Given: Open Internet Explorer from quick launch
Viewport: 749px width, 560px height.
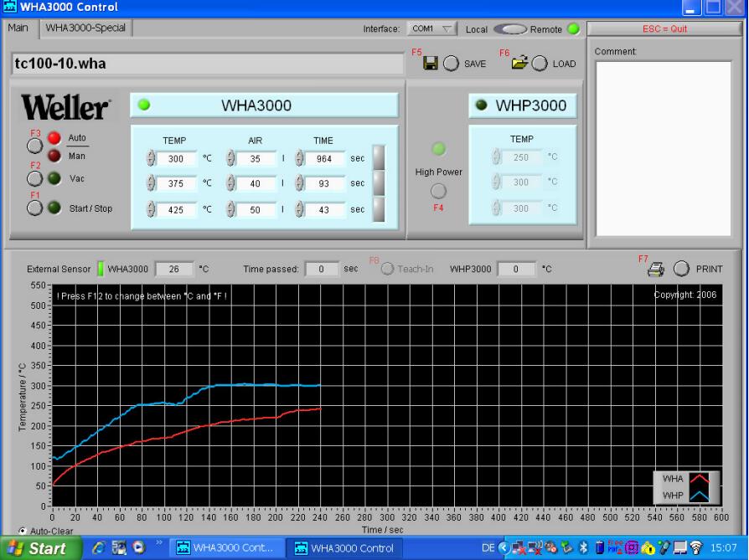Looking at the screenshot, I should click(99, 547).
